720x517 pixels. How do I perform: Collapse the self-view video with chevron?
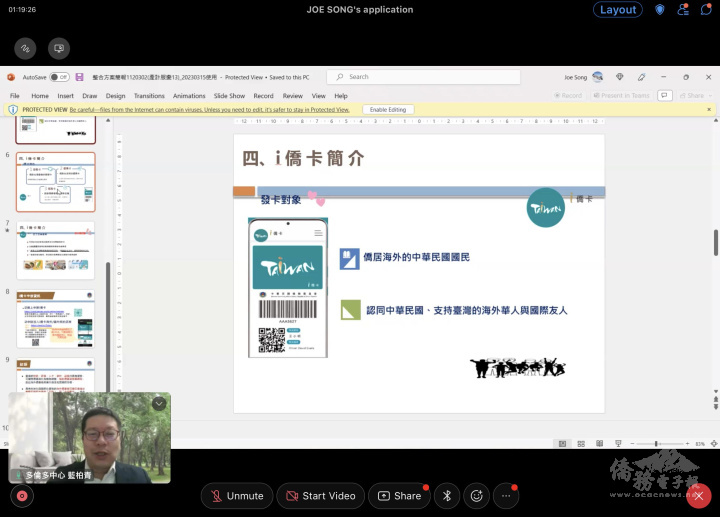pyautogui.click(x=158, y=404)
